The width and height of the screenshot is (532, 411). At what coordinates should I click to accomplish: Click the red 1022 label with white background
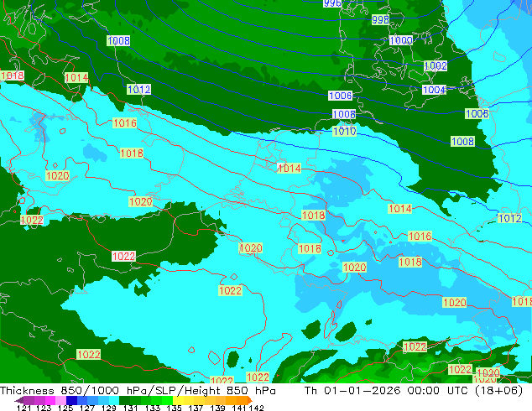pyautogui.click(x=123, y=256)
